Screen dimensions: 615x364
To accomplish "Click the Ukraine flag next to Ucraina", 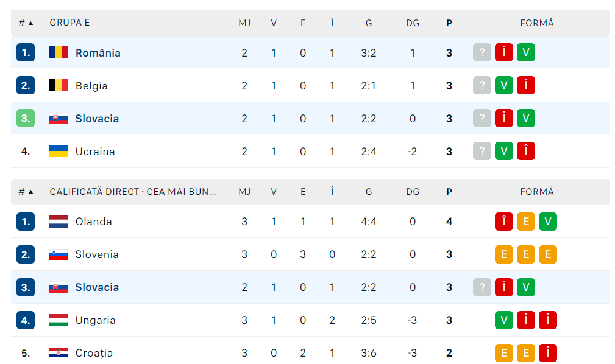I will coord(59,152).
